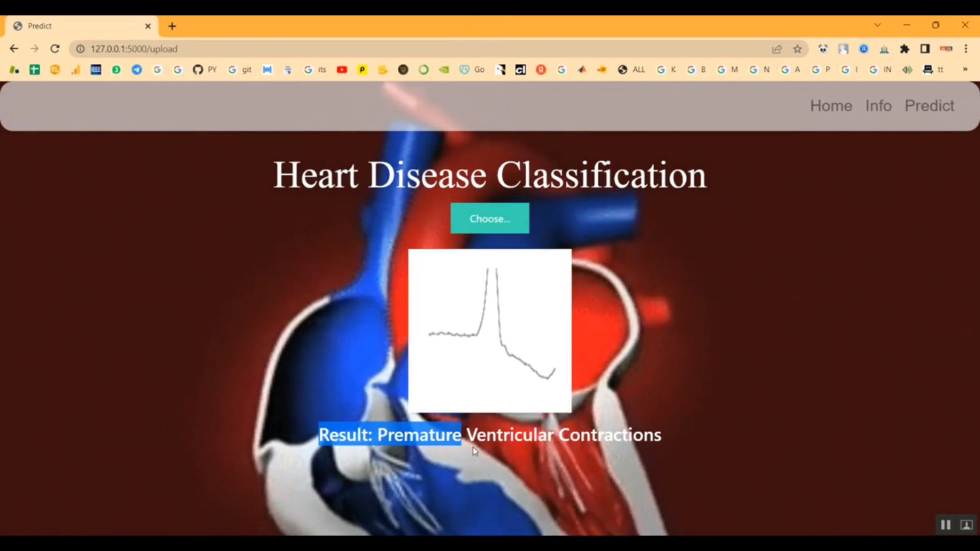The width and height of the screenshot is (980, 551).
Task: Toggle the browser side panel
Action: point(925,49)
